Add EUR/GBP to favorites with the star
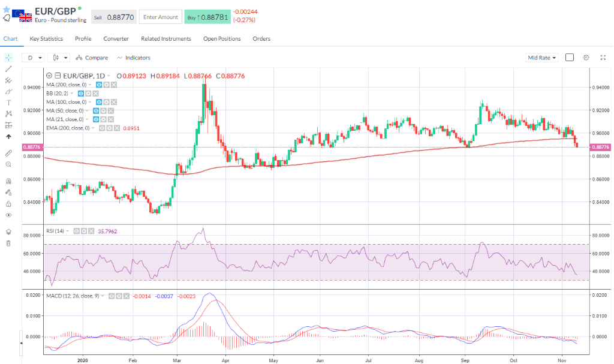 [x=6, y=9]
